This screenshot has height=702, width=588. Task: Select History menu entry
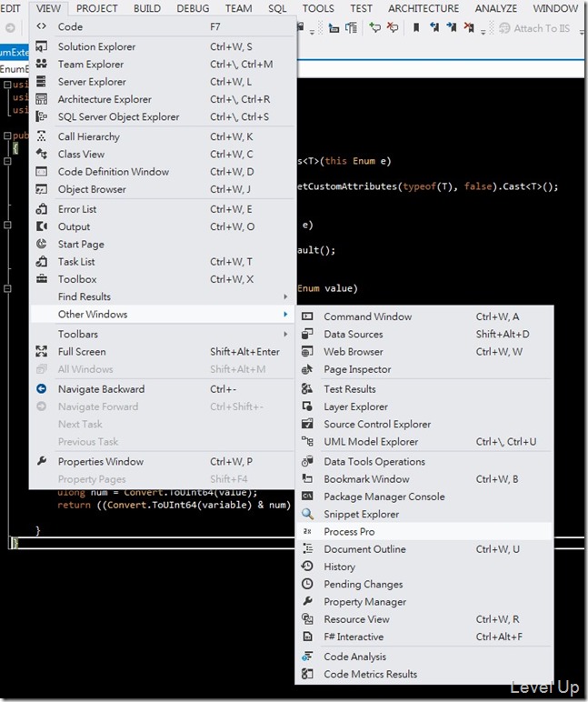pyautogui.click(x=424, y=567)
